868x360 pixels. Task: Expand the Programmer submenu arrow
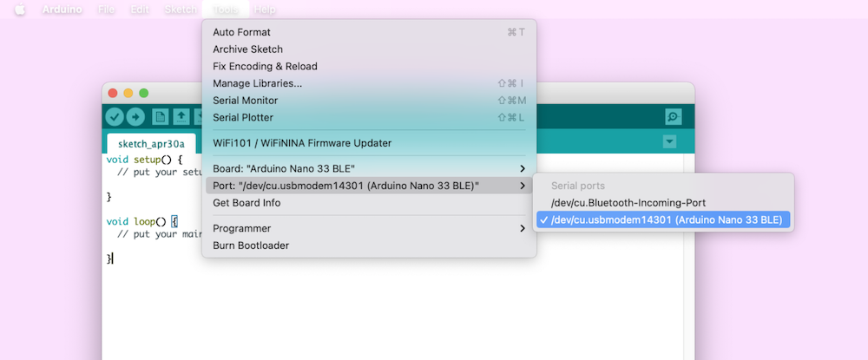coord(522,228)
